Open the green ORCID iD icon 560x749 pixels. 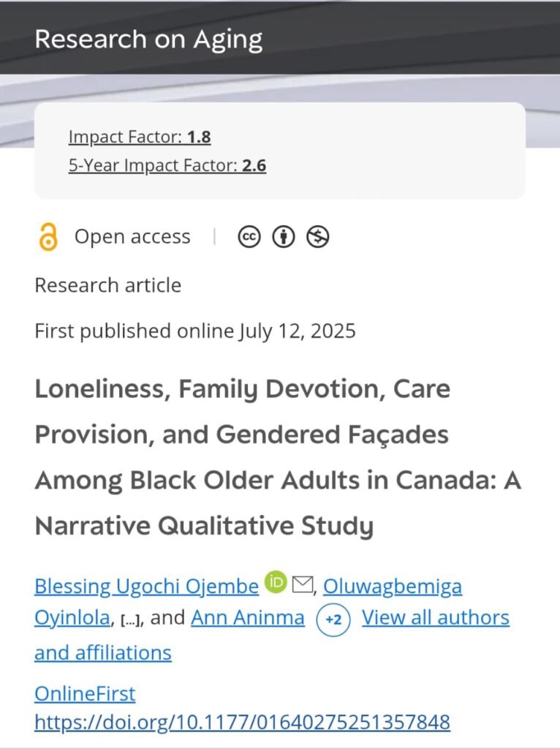pos(276,581)
